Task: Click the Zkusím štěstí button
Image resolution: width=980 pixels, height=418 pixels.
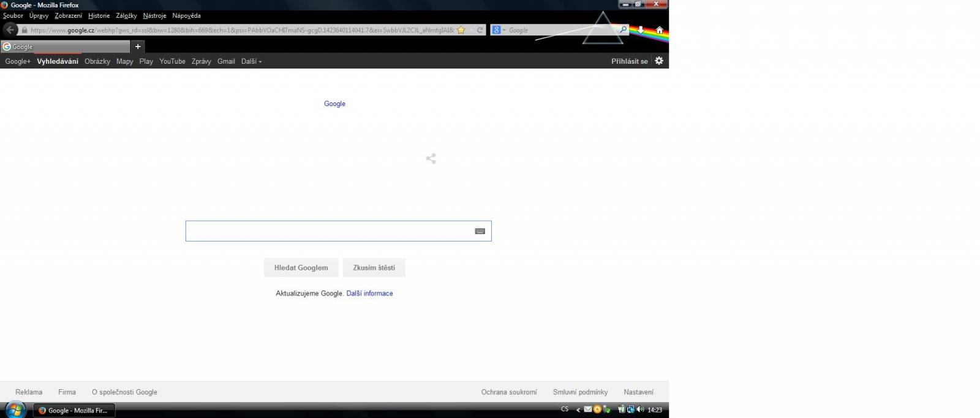Action: [374, 268]
